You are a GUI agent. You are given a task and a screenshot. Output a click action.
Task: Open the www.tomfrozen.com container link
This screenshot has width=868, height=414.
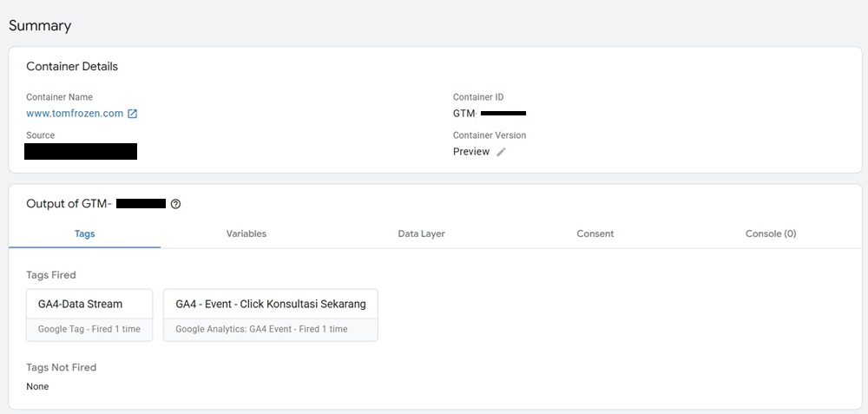(75, 114)
